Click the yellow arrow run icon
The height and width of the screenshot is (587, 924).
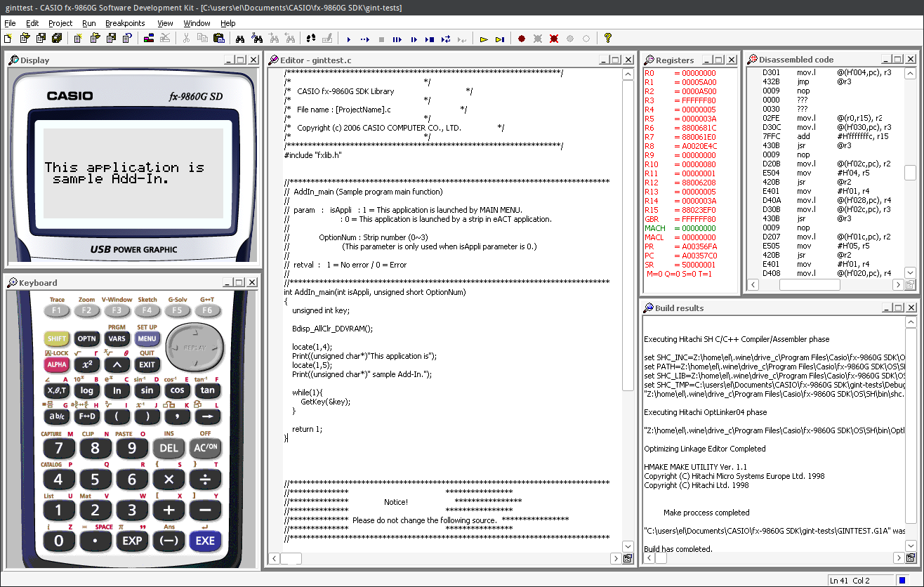[484, 39]
